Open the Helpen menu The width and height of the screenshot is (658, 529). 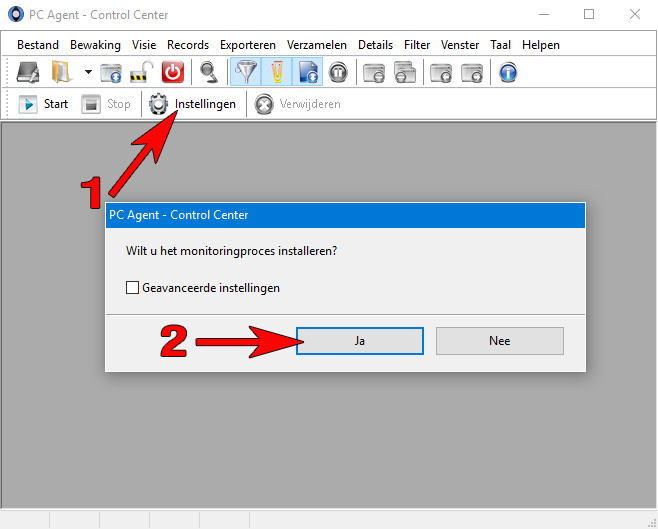(540, 44)
